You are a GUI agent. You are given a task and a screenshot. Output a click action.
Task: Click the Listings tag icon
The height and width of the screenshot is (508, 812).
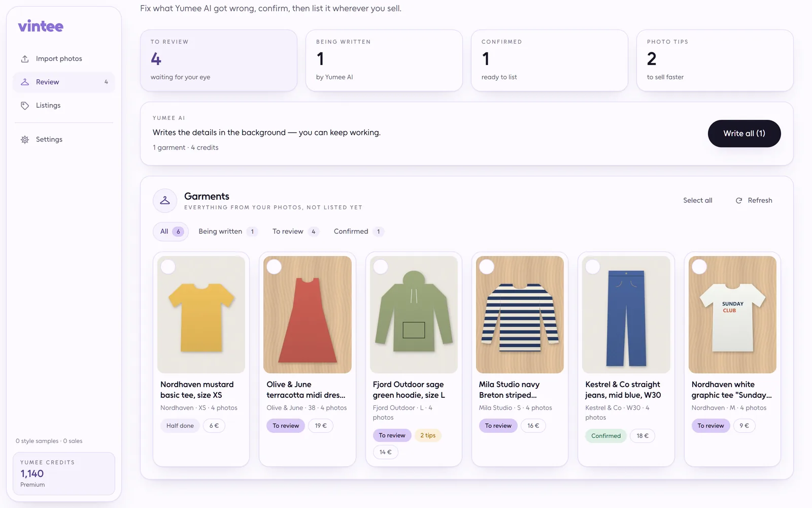point(25,106)
